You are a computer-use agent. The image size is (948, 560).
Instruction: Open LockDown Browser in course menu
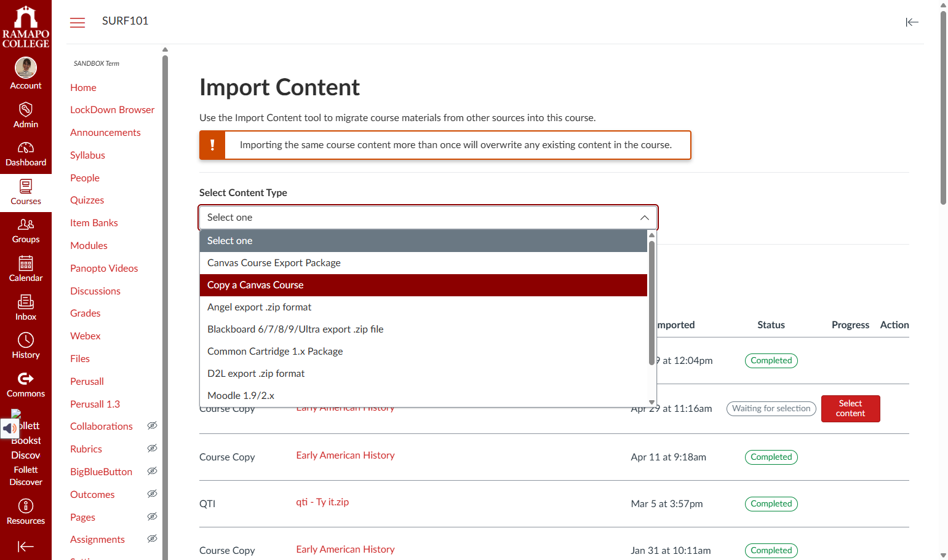click(x=112, y=109)
